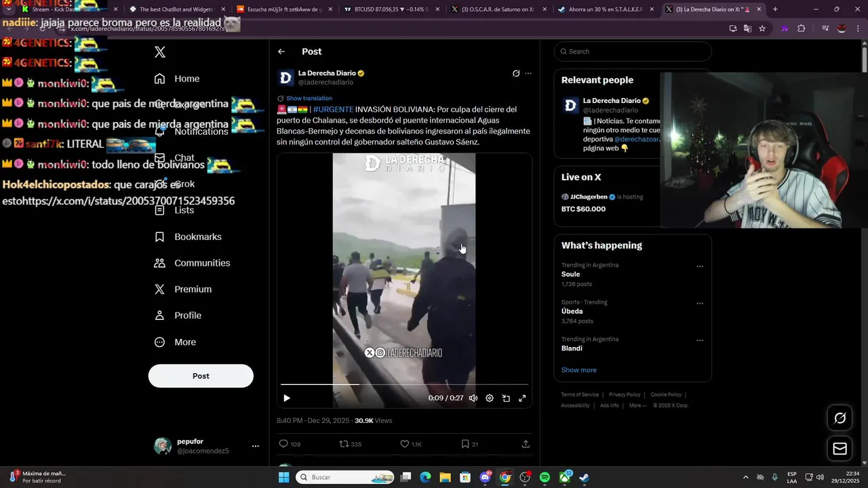Open Chrome profile avatar
The width and height of the screenshot is (868, 488).
842,28
